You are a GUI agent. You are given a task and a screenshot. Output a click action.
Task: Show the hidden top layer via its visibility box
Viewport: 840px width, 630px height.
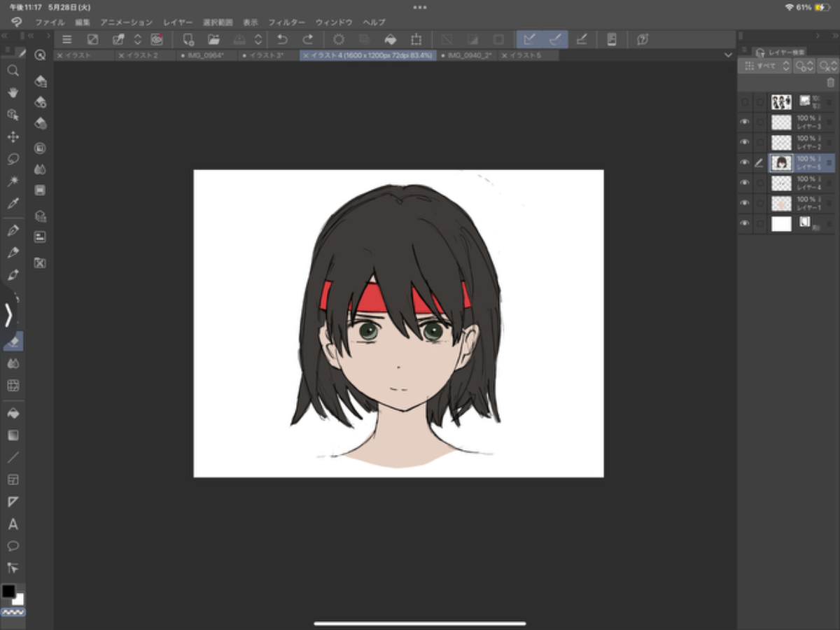click(x=745, y=102)
